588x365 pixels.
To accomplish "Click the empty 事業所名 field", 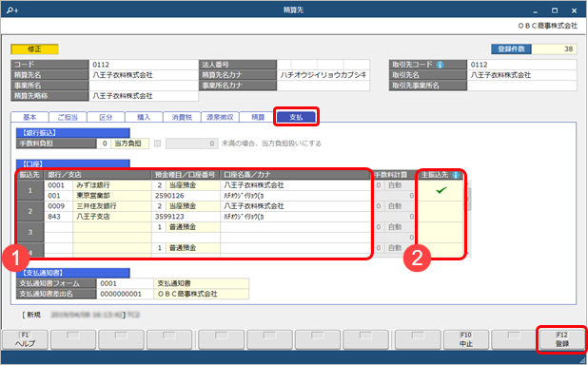I will click(144, 86).
